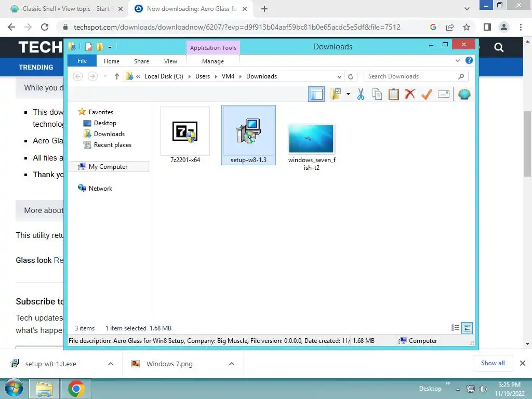Open the address bar history dropdown
532x399 pixels.
pyautogui.click(x=339, y=77)
